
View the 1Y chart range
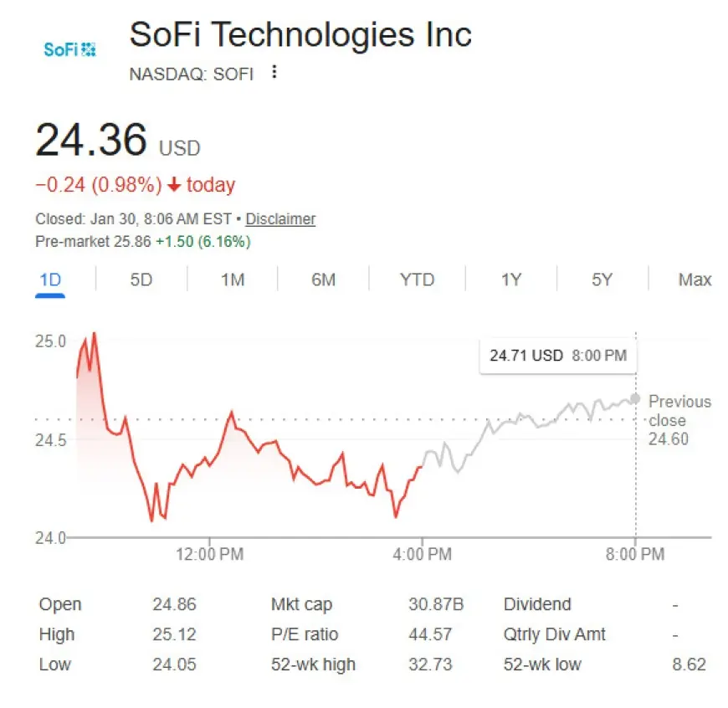[x=510, y=280]
